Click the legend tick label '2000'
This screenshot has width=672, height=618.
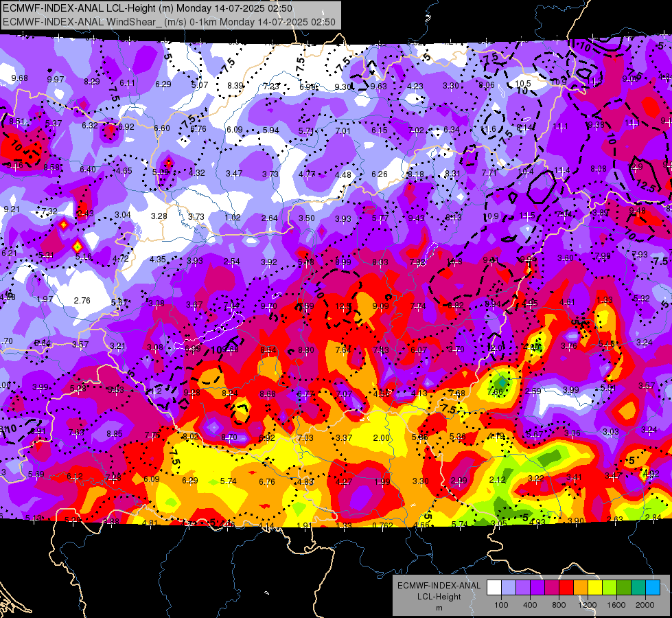[645, 605]
